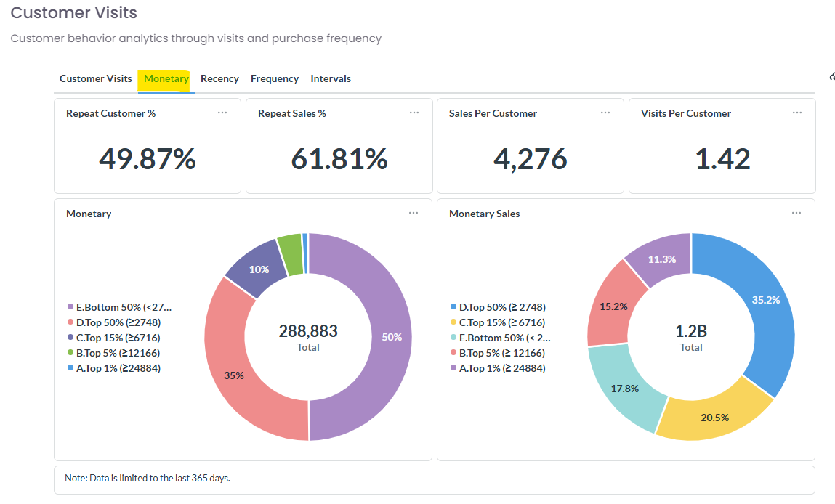Toggle A.Top 1% (≥24884) legend in Monetary chart
Image resolution: width=835 pixels, height=504 pixels.
114,368
